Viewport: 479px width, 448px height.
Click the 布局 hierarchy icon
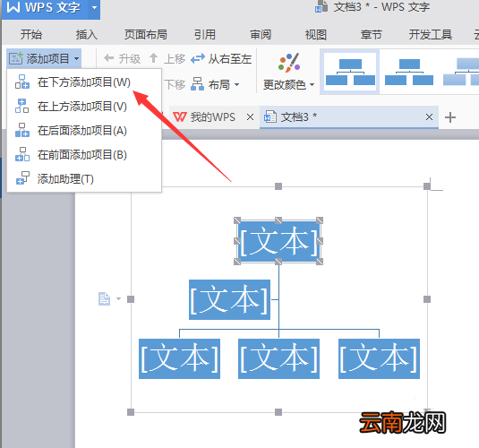pyautogui.click(x=197, y=84)
